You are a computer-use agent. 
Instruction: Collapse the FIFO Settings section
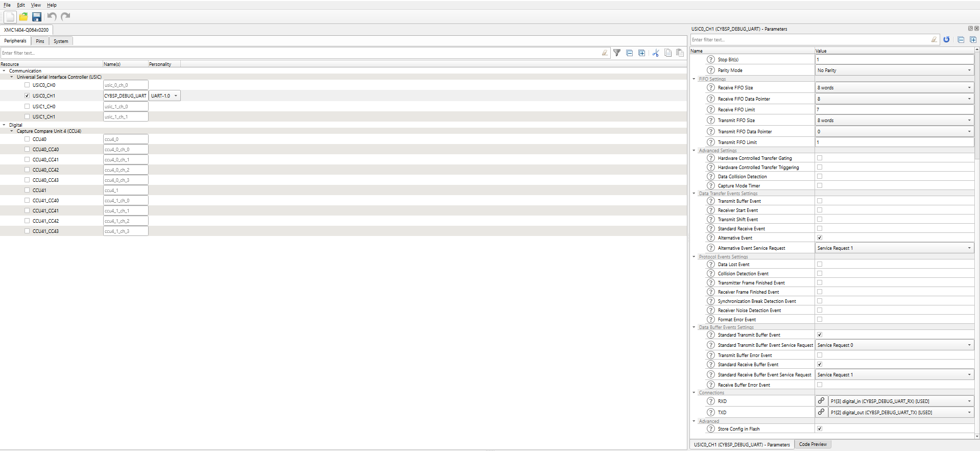click(x=694, y=79)
